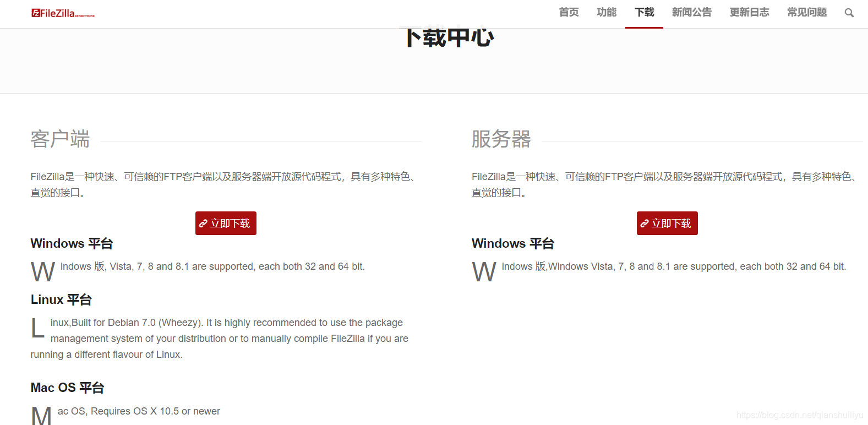This screenshot has height=425, width=868.
Task: Select the active 下载 navigation tab
Action: click(x=644, y=12)
